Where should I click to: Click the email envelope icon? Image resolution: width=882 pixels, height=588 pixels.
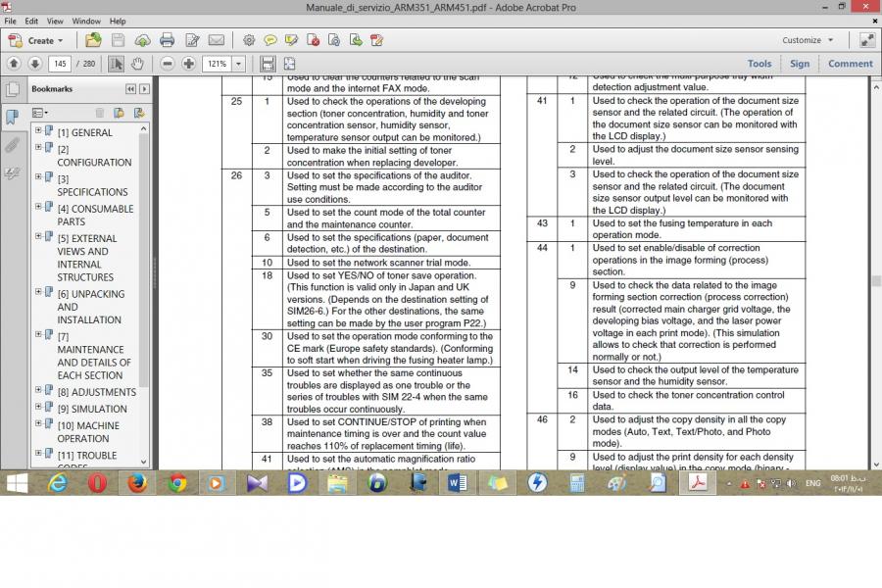[216, 40]
